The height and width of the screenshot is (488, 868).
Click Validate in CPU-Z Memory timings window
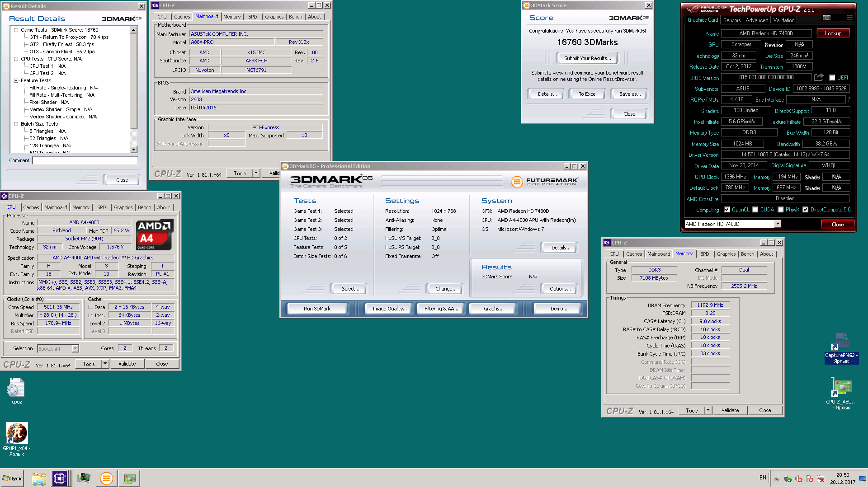pyautogui.click(x=730, y=410)
